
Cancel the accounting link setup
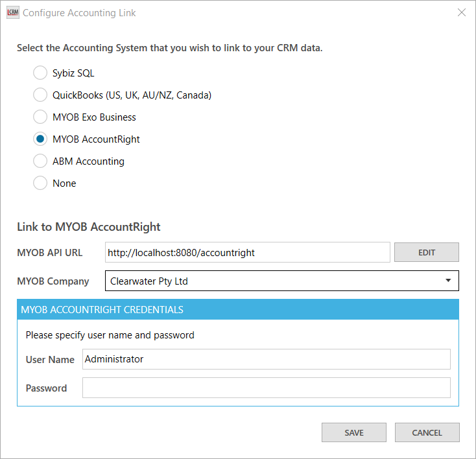click(427, 432)
